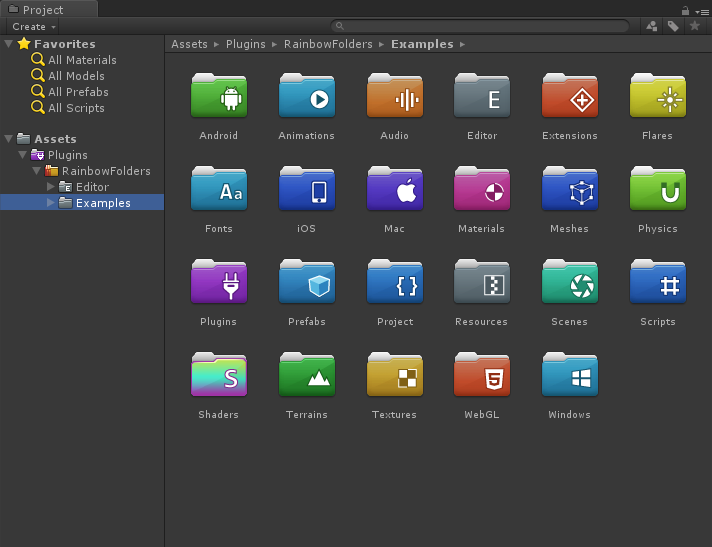Search by Label tag icon

click(673, 26)
